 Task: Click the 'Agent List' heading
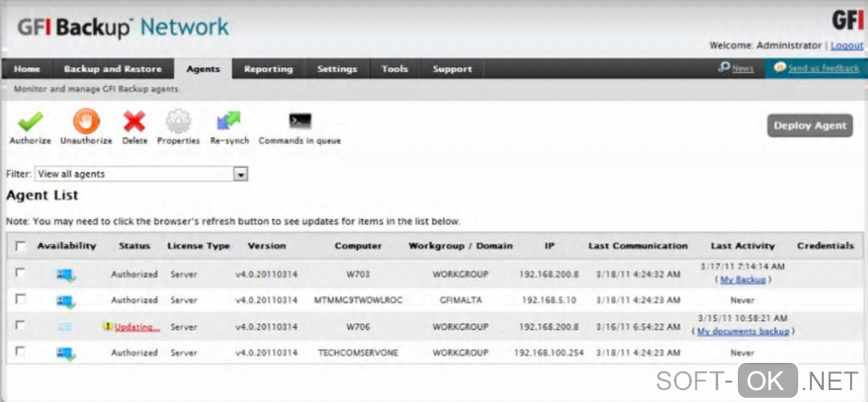pyautogui.click(x=42, y=195)
